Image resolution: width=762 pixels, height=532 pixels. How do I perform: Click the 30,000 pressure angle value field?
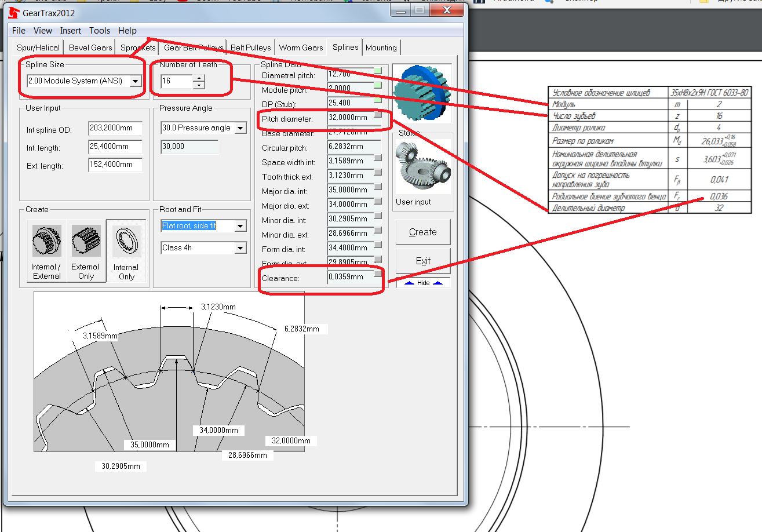coord(189,147)
